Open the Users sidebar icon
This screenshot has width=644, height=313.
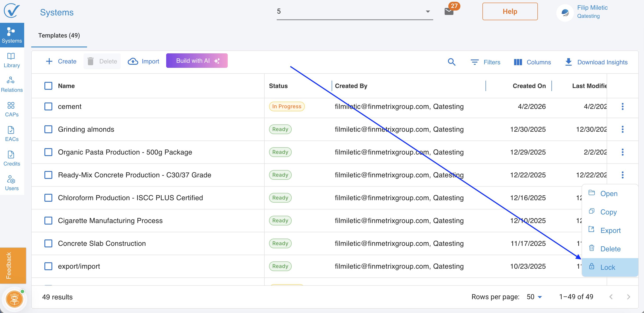(11, 183)
